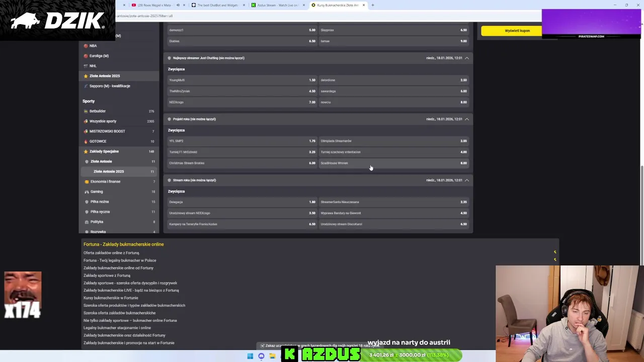Image resolution: width=644 pixels, height=362 pixels.
Task: Close the ChatBot and Widgets tab
Action: [244, 5]
